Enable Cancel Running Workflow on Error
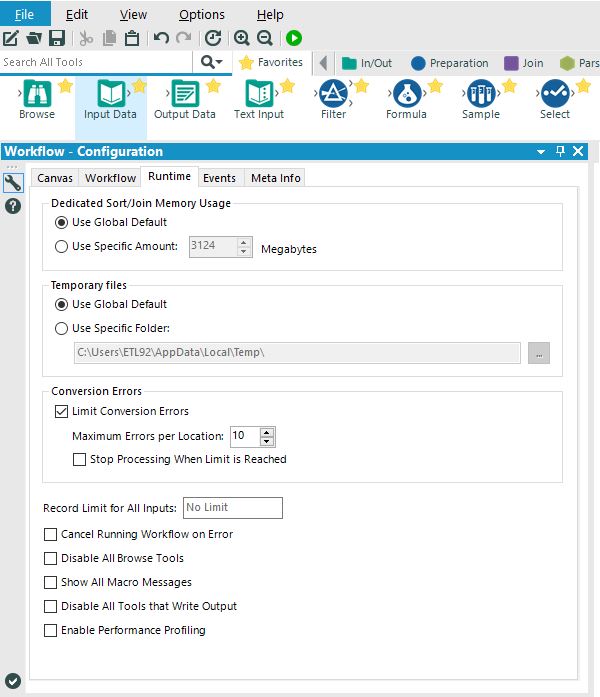Screen dimensions: 600x697 coord(51,534)
